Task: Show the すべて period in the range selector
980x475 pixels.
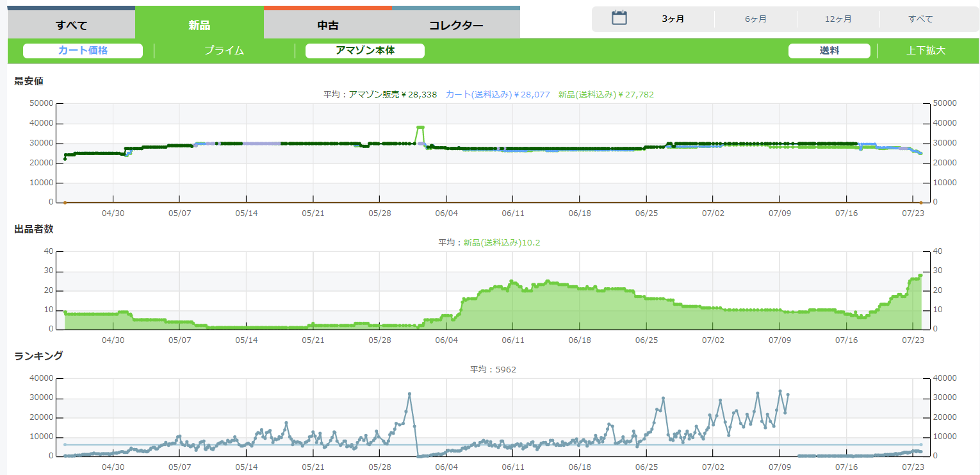Action: (x=920, y=19)
